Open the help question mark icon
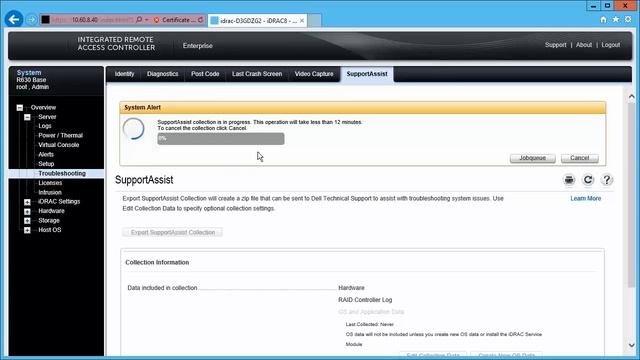 click(x=607, y=180)
